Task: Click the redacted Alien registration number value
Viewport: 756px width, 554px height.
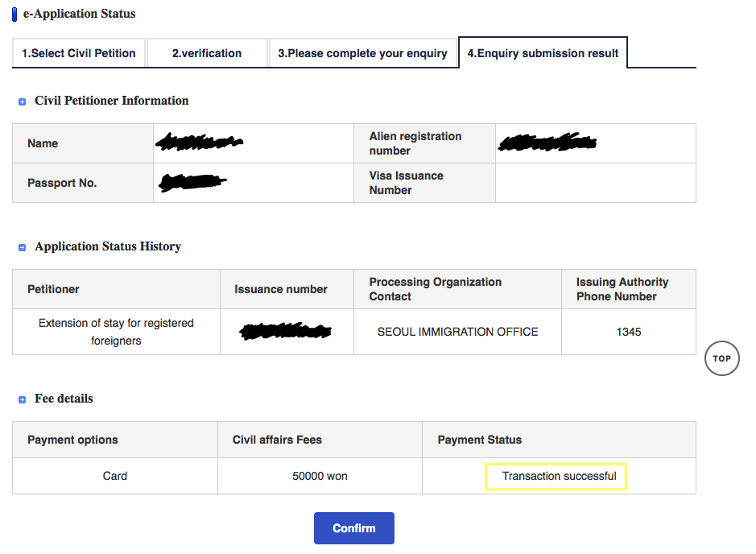Action: click(x=547, y=144)
